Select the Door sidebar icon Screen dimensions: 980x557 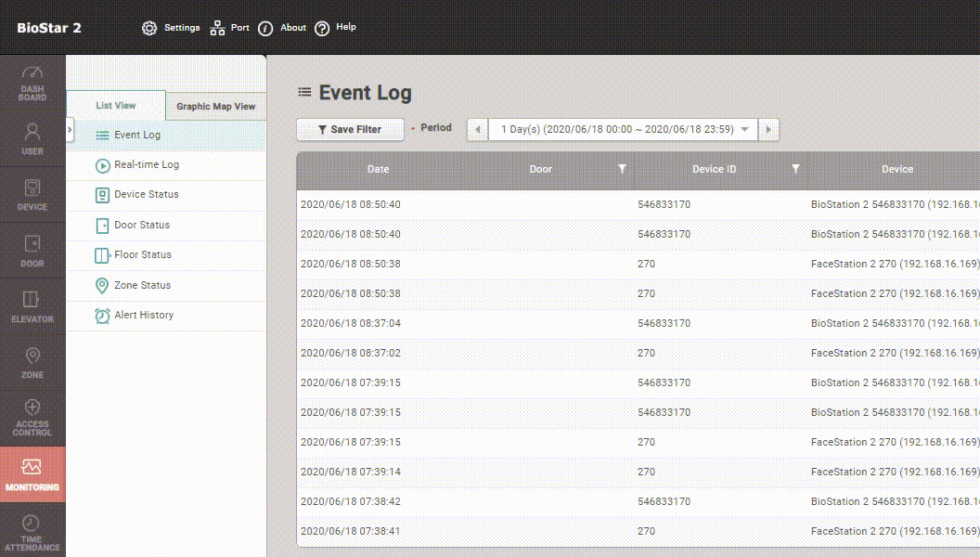(32, 250)
